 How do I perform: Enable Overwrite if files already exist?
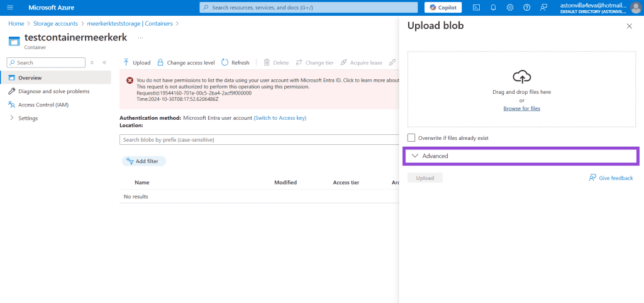point(411,138)
